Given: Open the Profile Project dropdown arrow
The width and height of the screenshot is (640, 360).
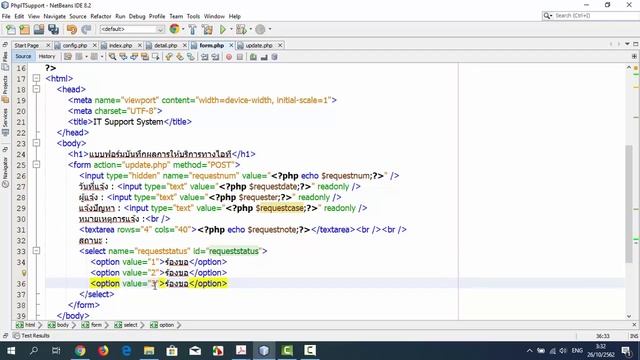Looking at the screenshot, I should (x=270, y=29).
